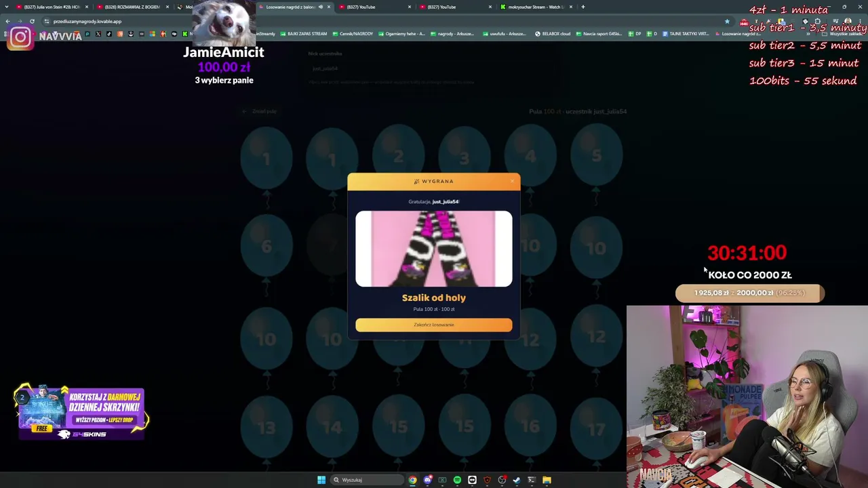Screen dimensions: 868x488
Task: Click the browser back arrow
Action: click(x=7, y=21)
